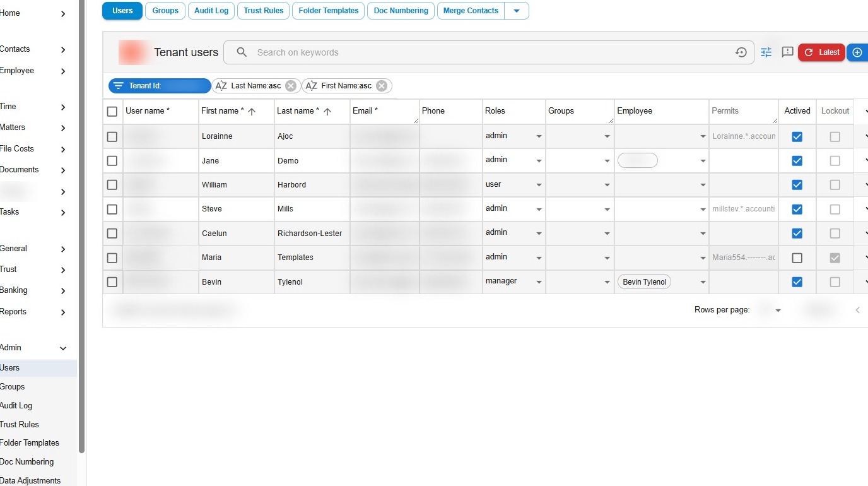The height and width of the screenshot is (486, 868).
Task: Open Roles dropdown for Bevin Tylenol
Action: coord(539,282)
